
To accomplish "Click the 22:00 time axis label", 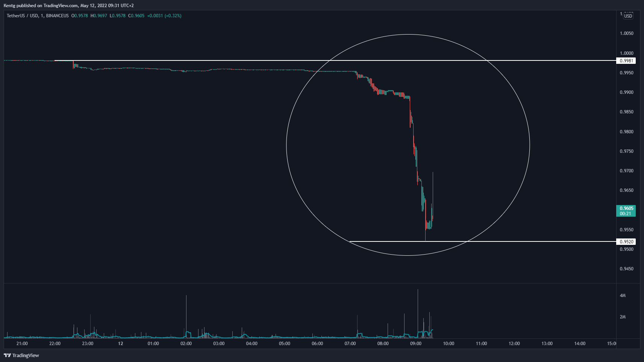I will tap(55, 344).
